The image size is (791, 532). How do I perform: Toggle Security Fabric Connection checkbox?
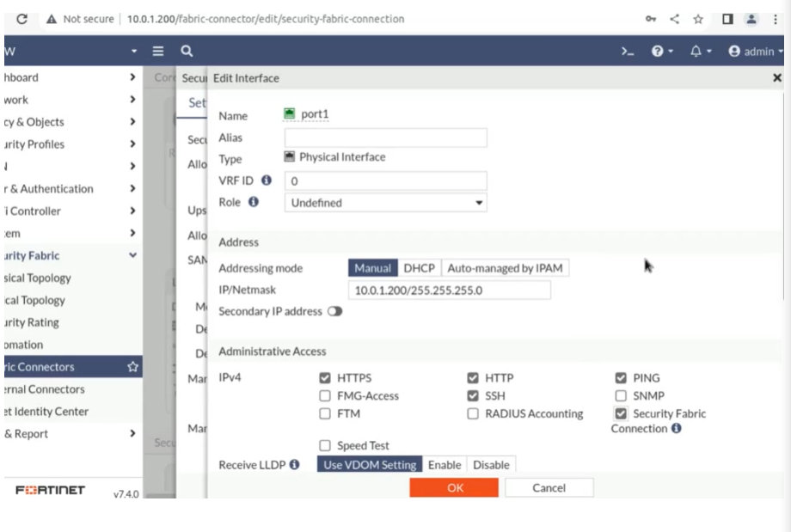tap(621, 413)
